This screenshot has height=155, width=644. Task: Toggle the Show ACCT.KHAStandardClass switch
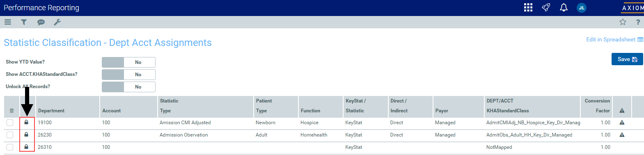tap(128, 75)
